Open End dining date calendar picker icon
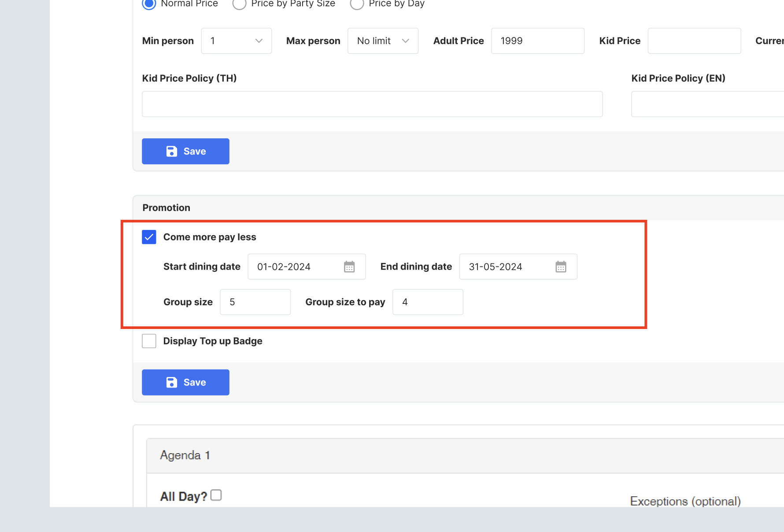Image resolution: width=784 pixels, height=532 pixels. 560,267
